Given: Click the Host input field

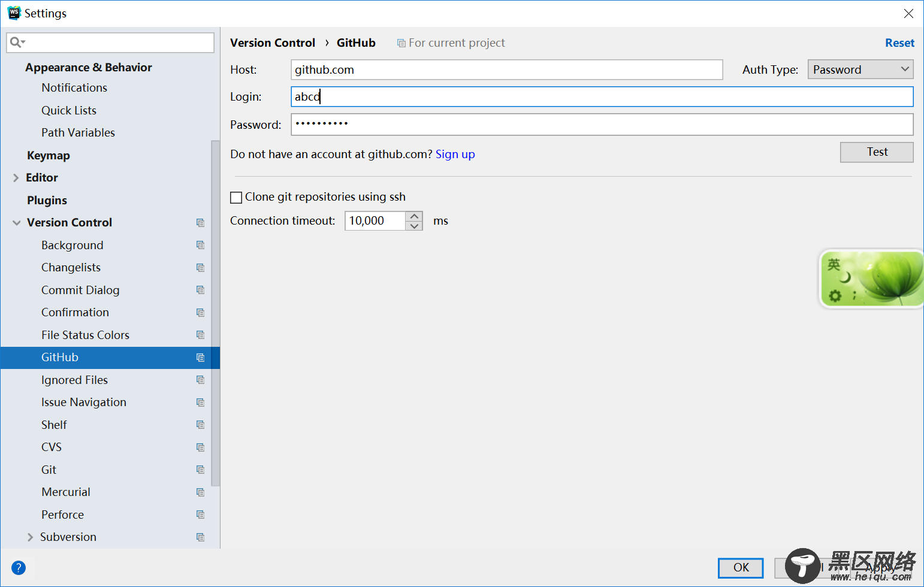Looking at the screenshot, I should (x=507, y=69).
